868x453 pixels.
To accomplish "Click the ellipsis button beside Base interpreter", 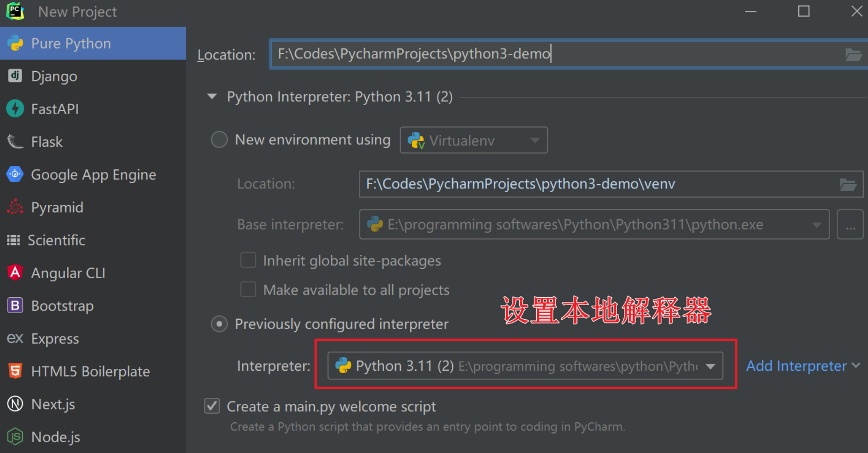I will [850, 225].
